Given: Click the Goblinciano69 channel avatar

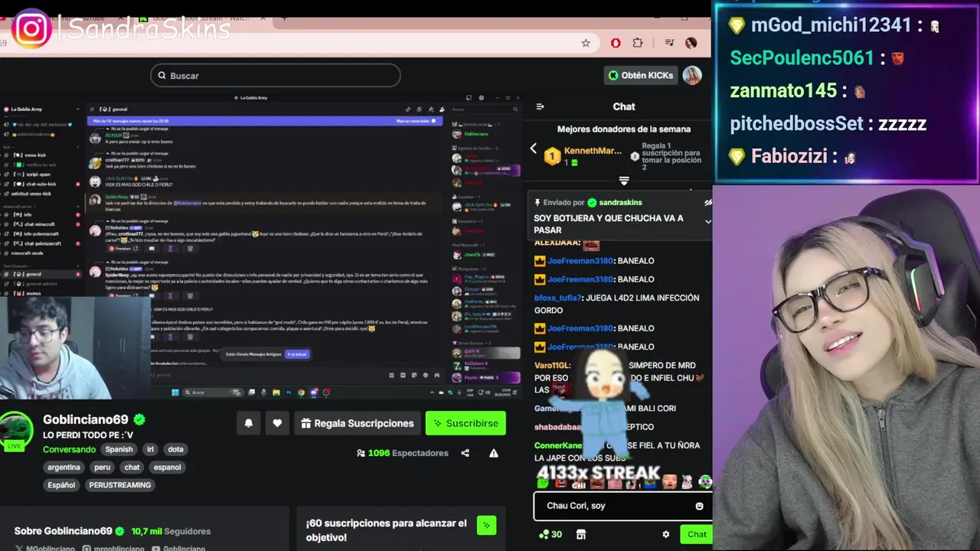Looking at the screenshot, I should (x=16, y=429).
